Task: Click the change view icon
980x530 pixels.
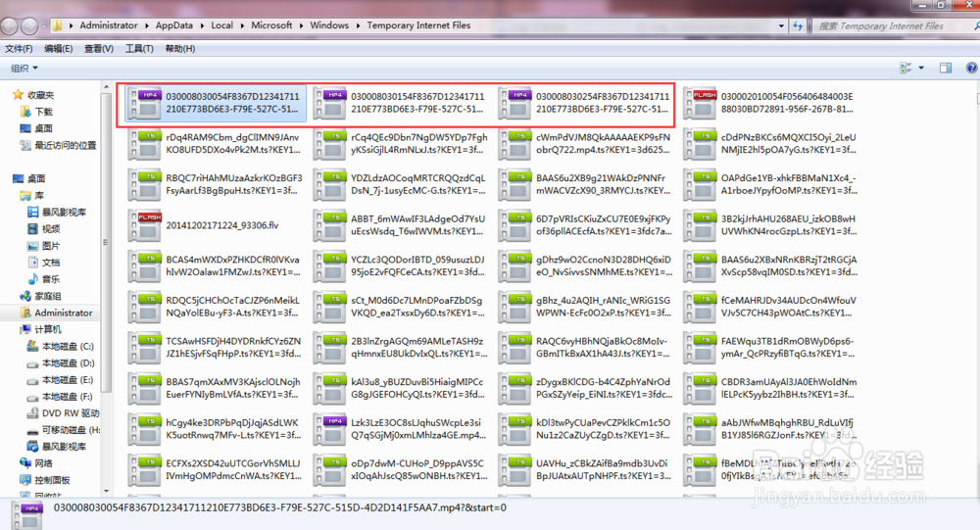Action: (905, 68)
